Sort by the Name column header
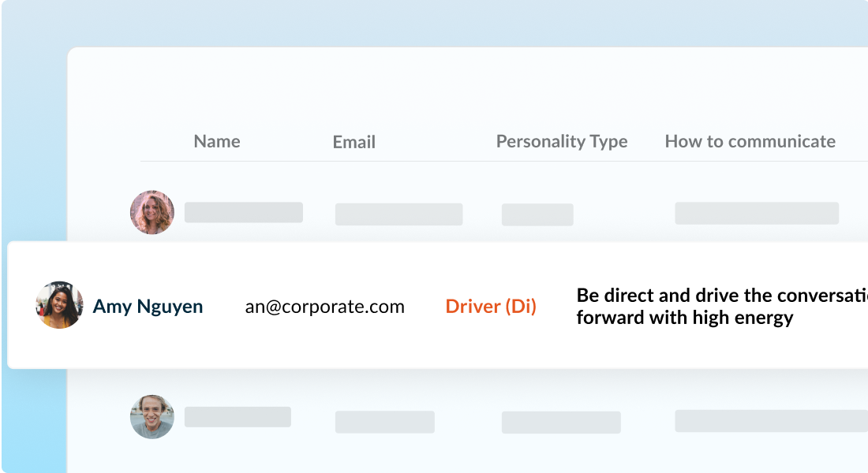868x473 pixels. click(217, 142)
